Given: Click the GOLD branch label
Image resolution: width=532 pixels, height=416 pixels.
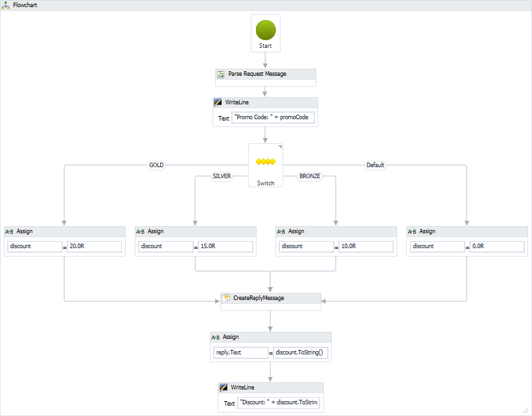Looking at the screenshot, I should [156, 165].
